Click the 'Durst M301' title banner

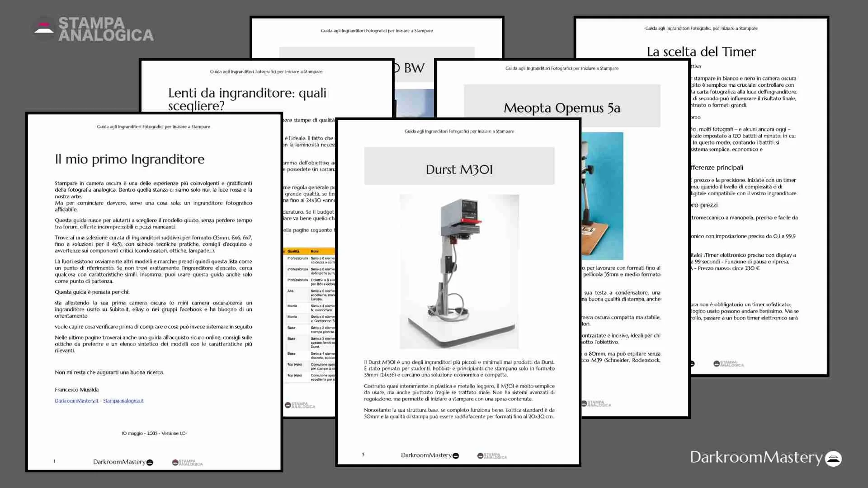click(x=459, y=166)
